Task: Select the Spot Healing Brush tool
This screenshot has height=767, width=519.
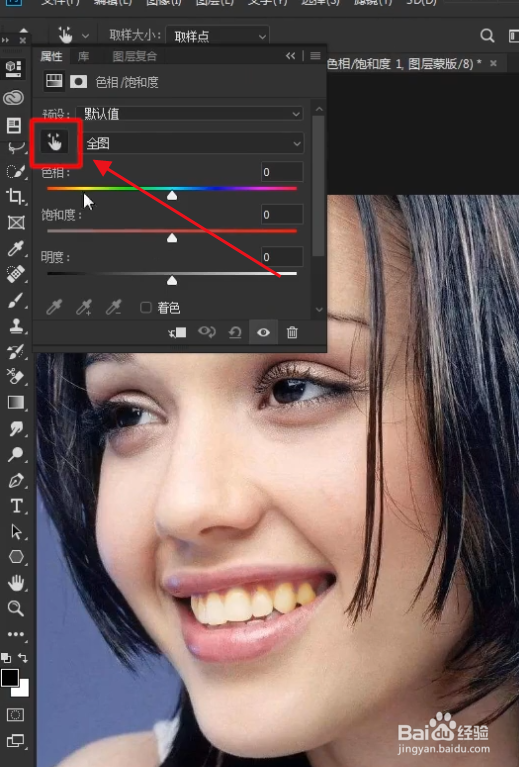Action: tap(16, 273)
